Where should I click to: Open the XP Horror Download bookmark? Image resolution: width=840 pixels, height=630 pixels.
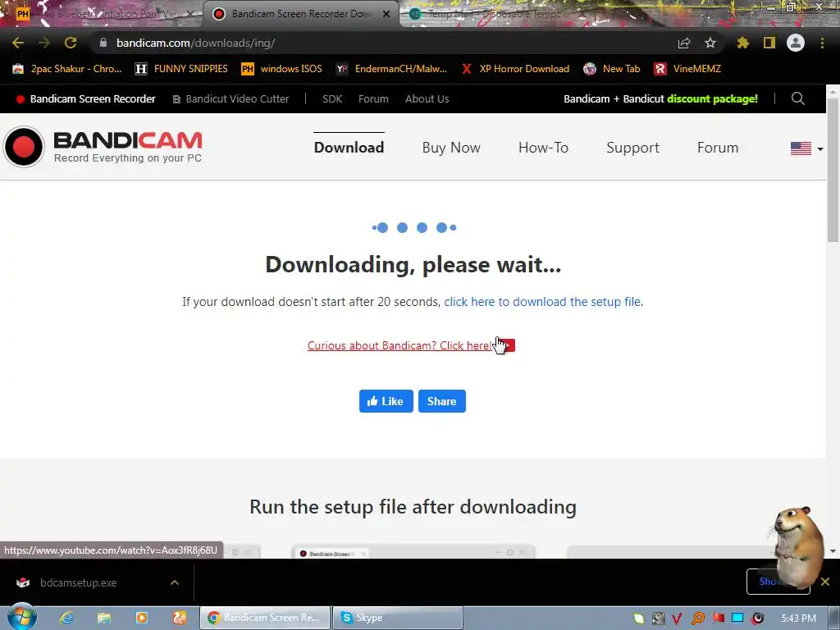tap(515, 69)
